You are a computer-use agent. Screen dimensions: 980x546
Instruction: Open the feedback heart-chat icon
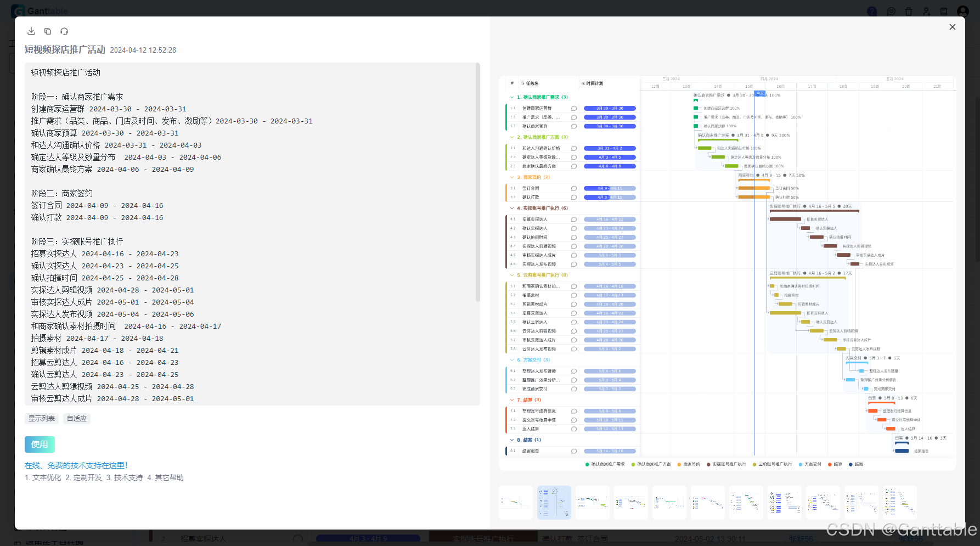coord(891,11)
